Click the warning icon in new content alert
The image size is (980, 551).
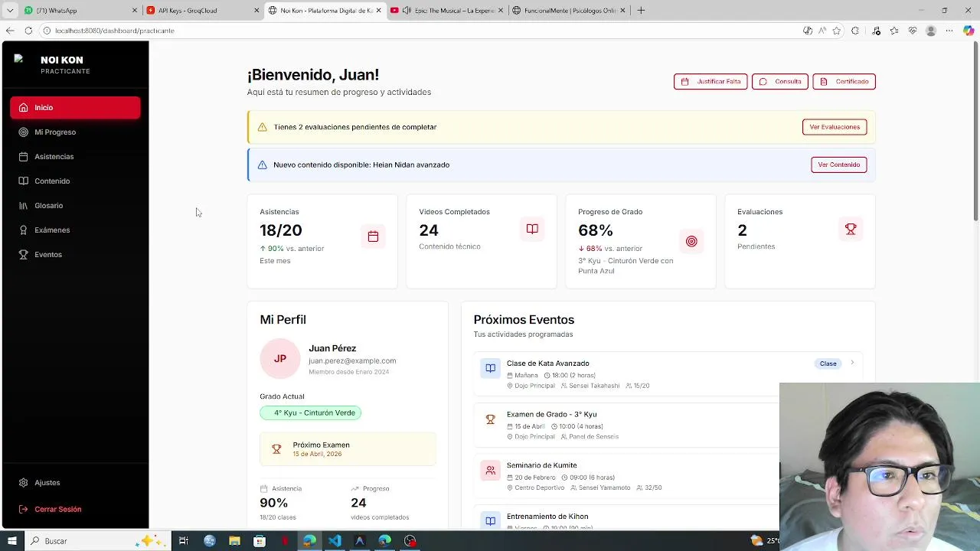click(262, 165)
